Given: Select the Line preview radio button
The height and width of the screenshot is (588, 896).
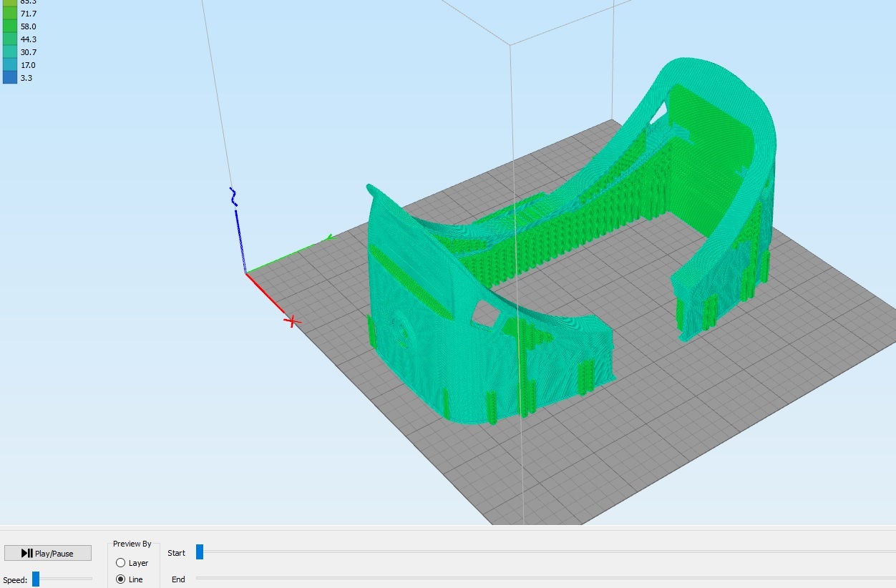Looking at the screenshot, I should 120,579.
